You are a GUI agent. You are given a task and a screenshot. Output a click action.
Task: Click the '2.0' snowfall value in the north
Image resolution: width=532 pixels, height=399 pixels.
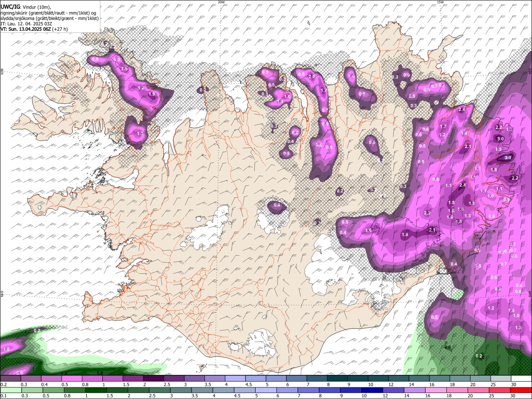click(312, 77)
